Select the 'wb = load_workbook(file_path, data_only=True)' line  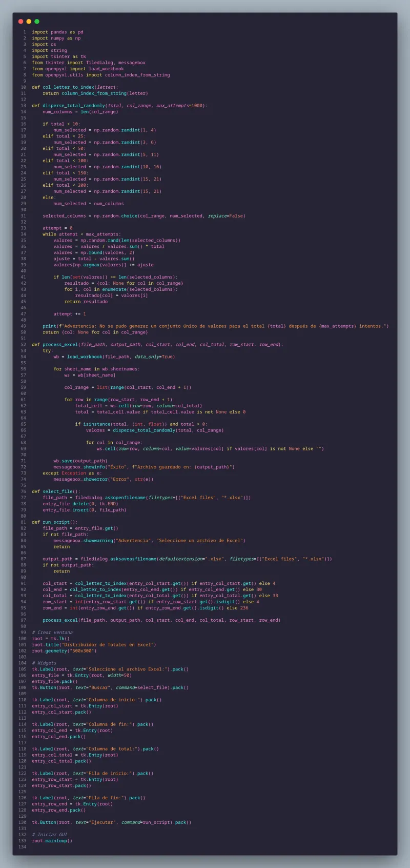(114, 357)
